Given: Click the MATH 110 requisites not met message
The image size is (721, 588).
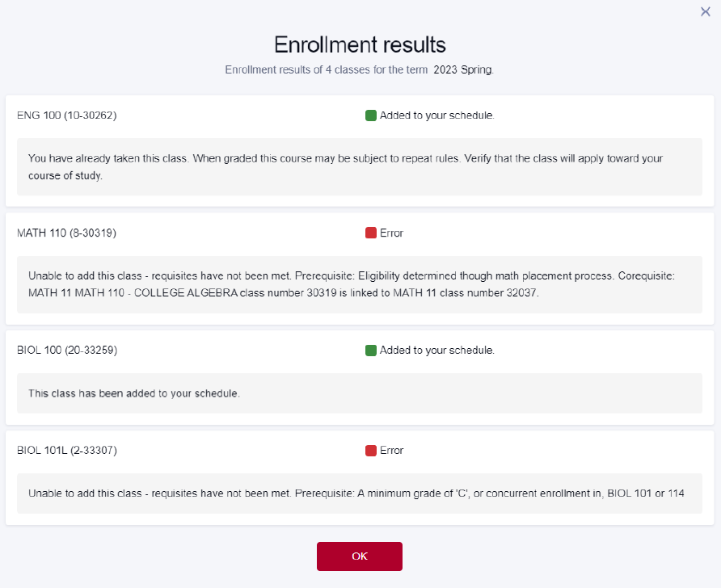Looking at the screenshot, I should tap(360, 284).
